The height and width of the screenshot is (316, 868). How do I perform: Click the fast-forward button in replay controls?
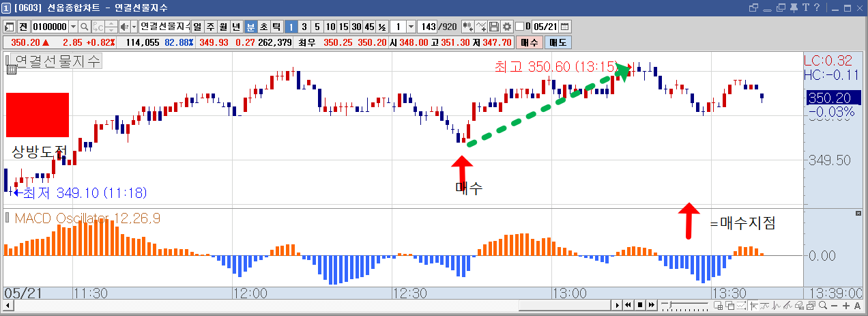[x=652, y=305]
